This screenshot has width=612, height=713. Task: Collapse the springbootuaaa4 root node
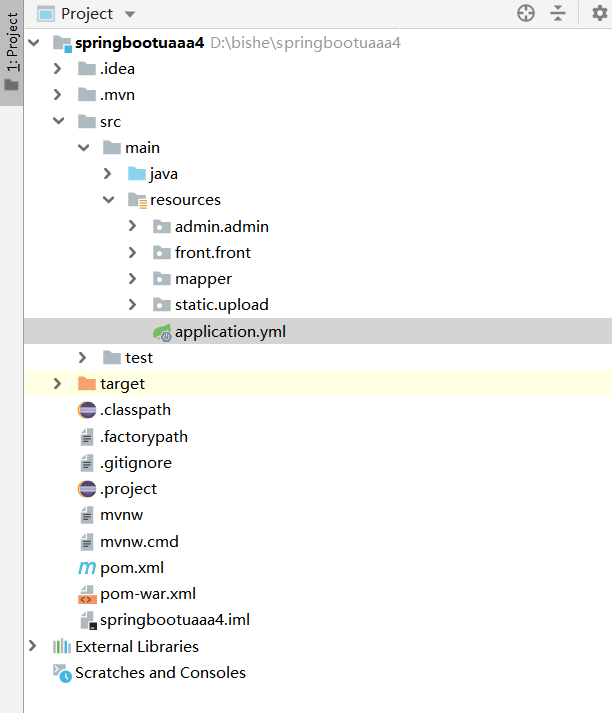point(34,43)
